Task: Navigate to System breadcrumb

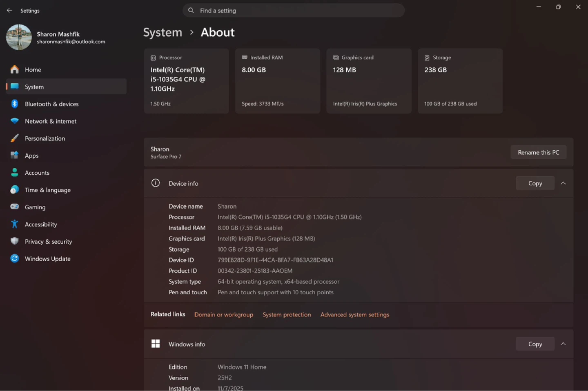Action: point(163,32)
